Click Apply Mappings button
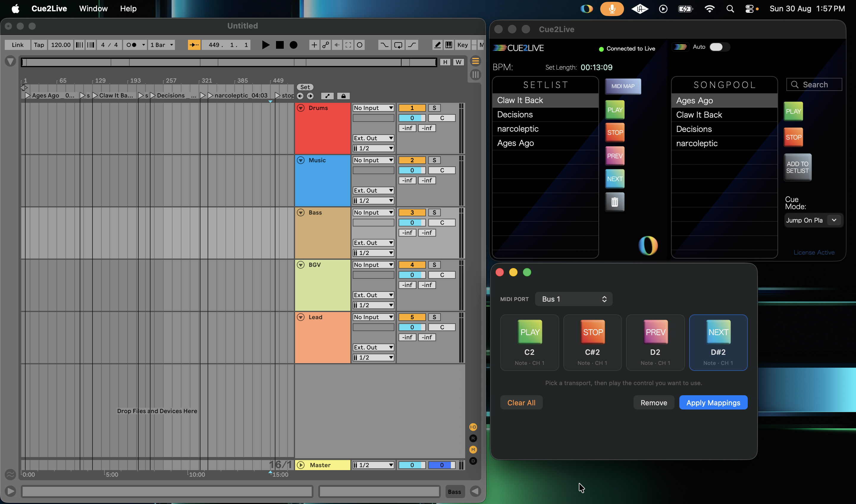This screenshot has width=856, height=504. tap(713, 402)
